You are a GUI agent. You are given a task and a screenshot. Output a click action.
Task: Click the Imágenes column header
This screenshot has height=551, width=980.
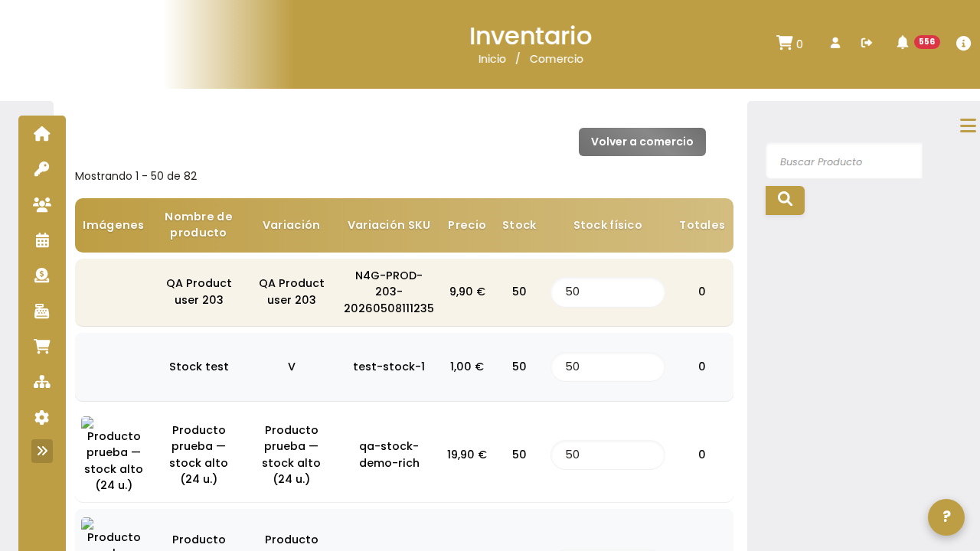[113, 225]
